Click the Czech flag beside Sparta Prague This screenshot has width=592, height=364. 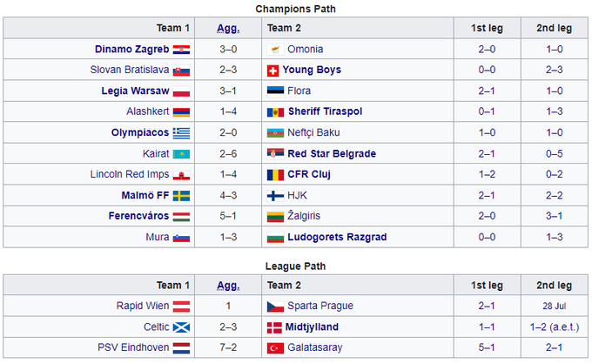point(273,307)
